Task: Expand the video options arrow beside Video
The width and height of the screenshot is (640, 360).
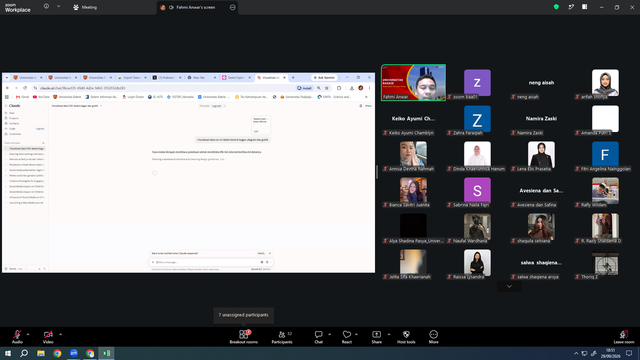Action: coord(60,334)
